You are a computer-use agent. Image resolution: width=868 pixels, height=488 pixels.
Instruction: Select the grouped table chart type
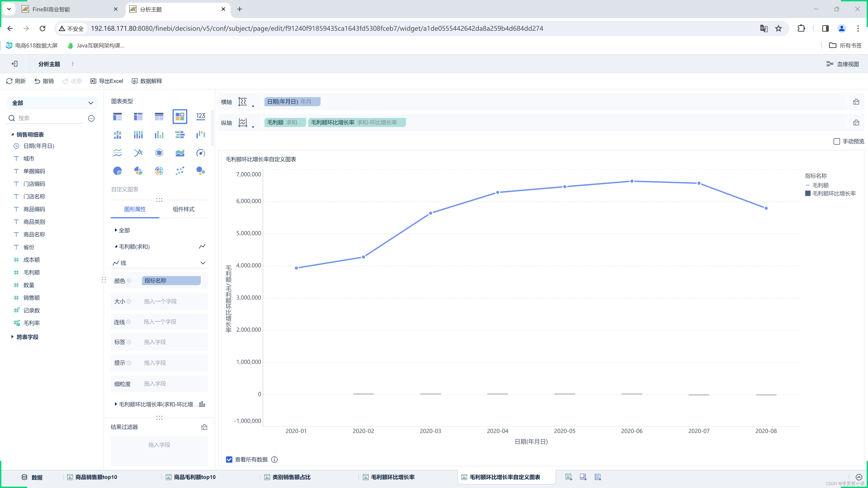(117, 117)
